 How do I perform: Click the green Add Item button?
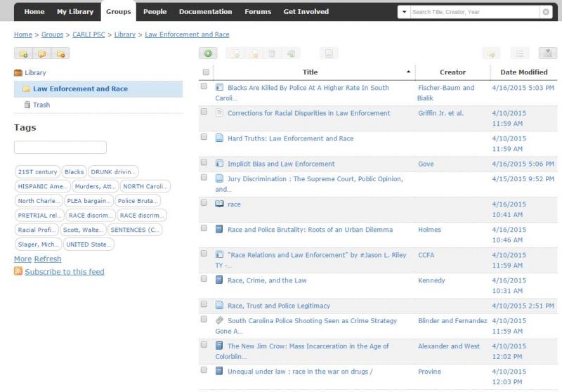(x=208, y=53)
